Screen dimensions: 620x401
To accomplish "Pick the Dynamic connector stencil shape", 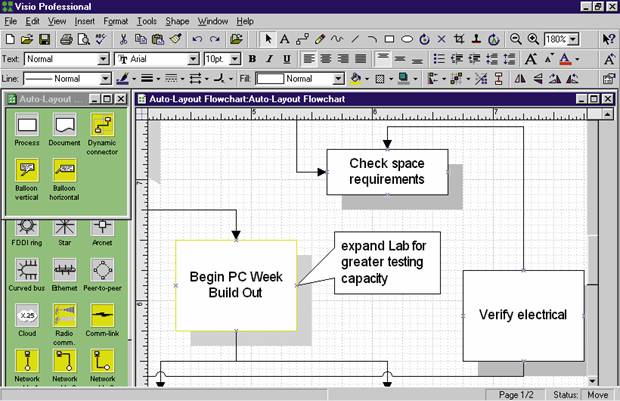I will tap(100, 126).
